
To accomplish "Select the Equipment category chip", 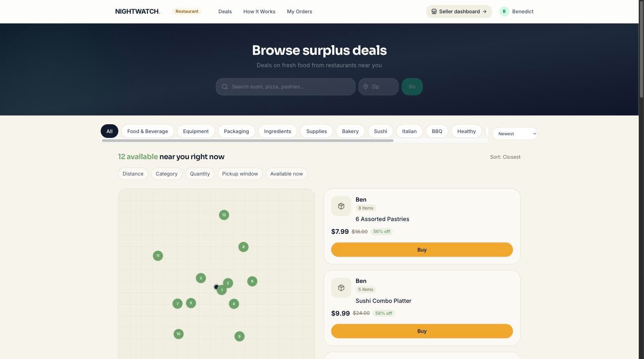I will tap(196, 131).
